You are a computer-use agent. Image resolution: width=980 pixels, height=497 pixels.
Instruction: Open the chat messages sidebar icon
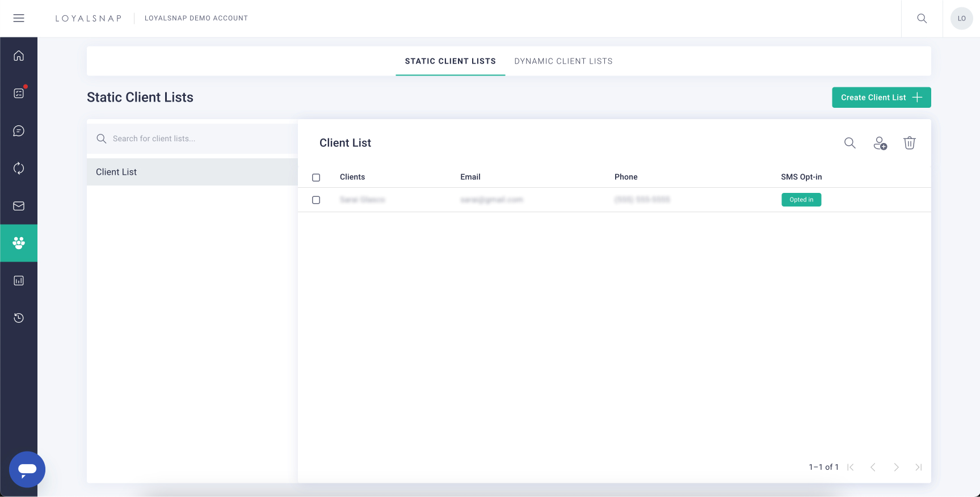pos(19,131)
